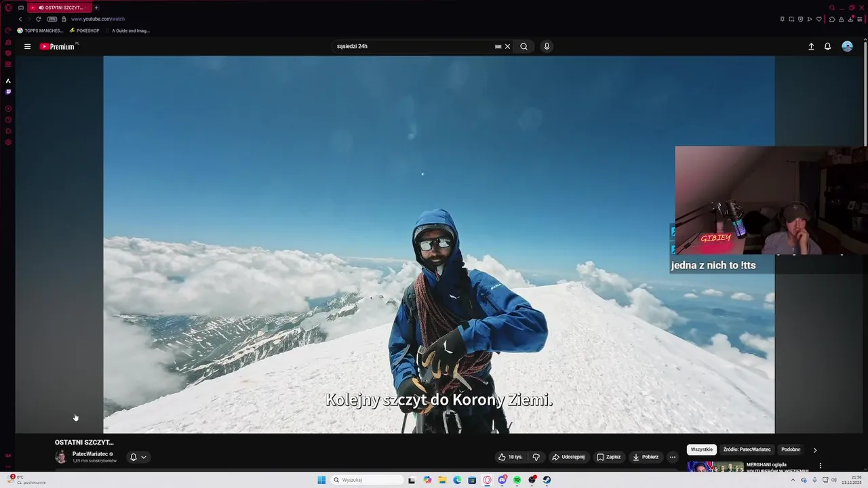
Task: Dislike the video
Action: point(536,457)
